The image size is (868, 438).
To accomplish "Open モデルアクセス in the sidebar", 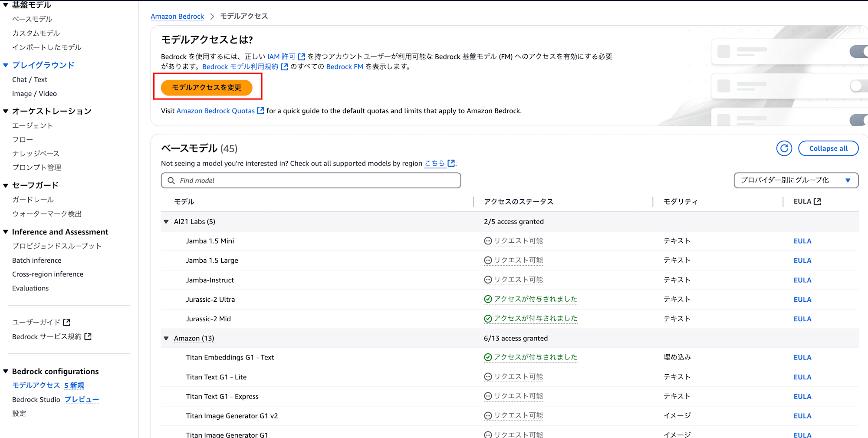I will click(x=36, y=385).
